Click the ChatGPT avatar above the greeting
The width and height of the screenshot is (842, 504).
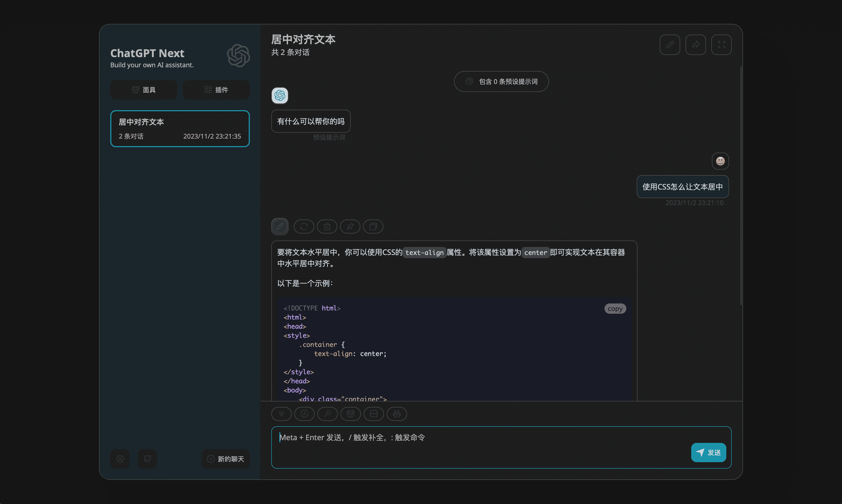(280, 95)
